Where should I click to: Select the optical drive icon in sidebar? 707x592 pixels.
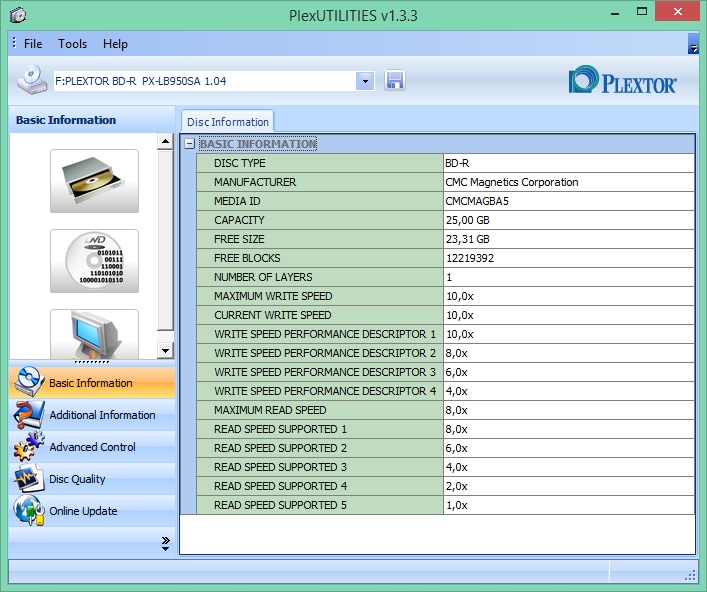(94, 181)
